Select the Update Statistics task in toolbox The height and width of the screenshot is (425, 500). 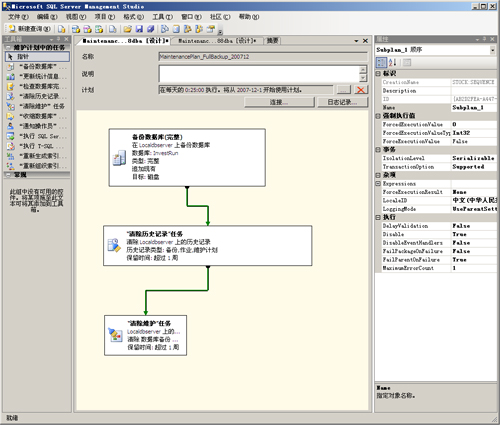coord(38,76)
